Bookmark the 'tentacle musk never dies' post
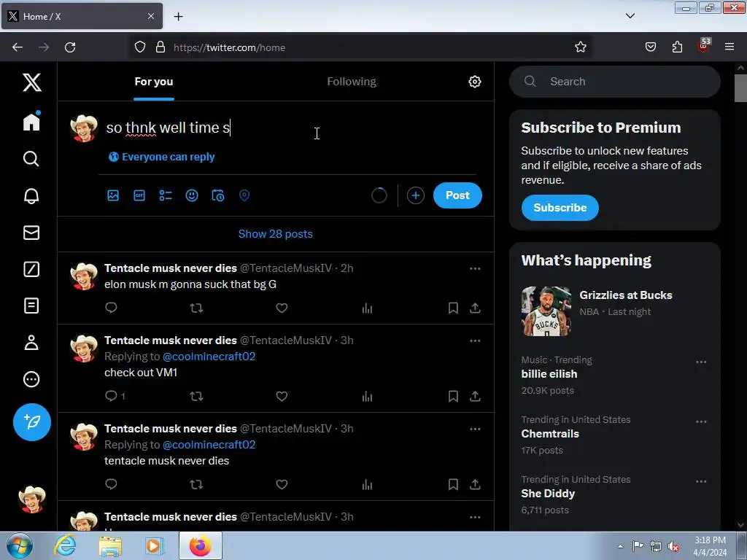747x560 pixels. (452, 484)
